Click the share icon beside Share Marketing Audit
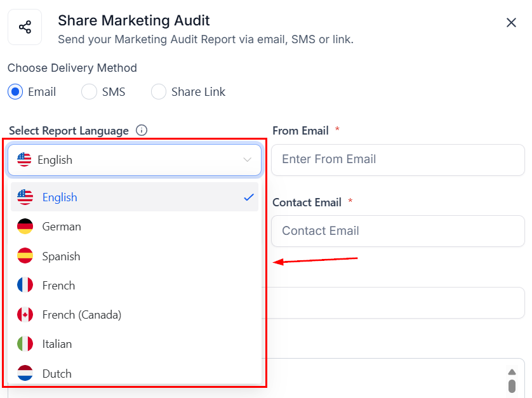Image resolution: width=532 pixels, height=398 pixels. [25, 27]
